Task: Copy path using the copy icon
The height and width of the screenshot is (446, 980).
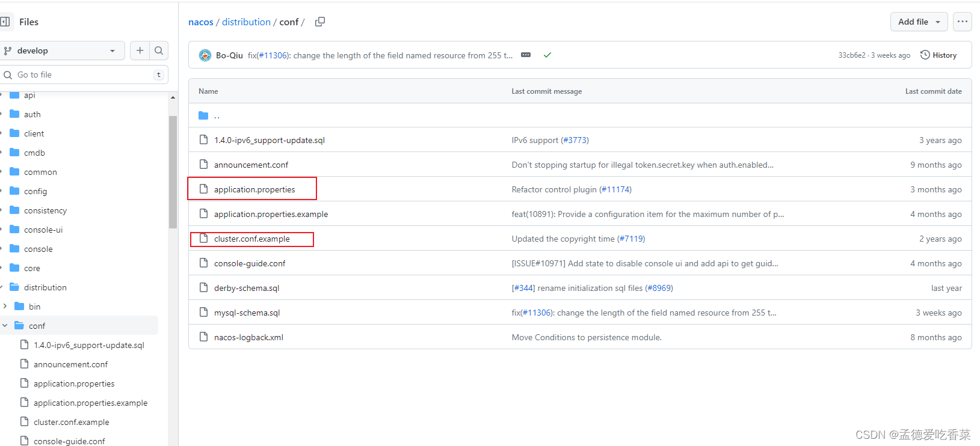Action: click(x=320, y=22)
